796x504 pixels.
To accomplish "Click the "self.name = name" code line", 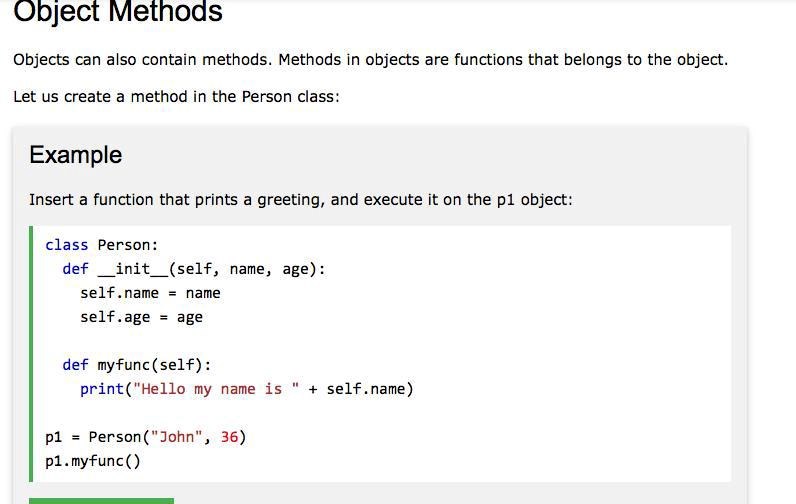I will point(150,293).
